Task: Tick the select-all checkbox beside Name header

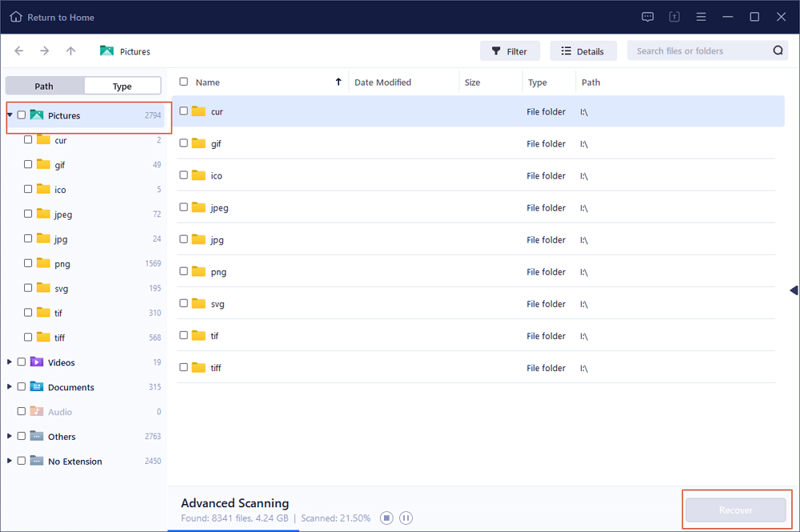Action: 184,82
